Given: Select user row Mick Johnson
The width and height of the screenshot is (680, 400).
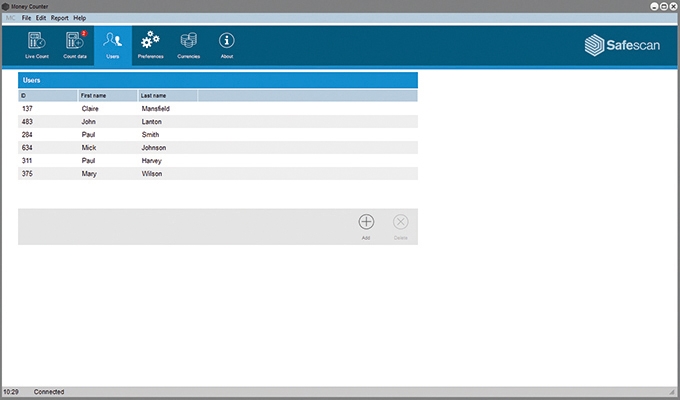Looking at the screenshot, I should click(217, 147).
